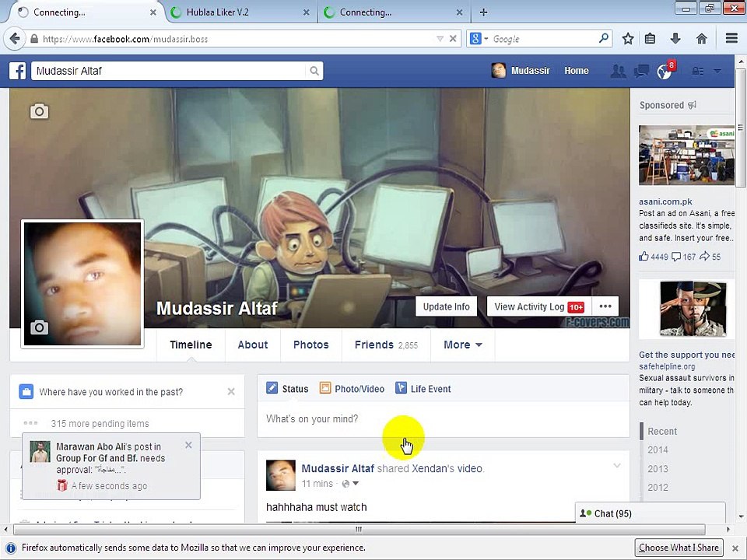Click the profile picture camera icon
Image resolution: width=747 pixels, height=560 pixels.
39,327
